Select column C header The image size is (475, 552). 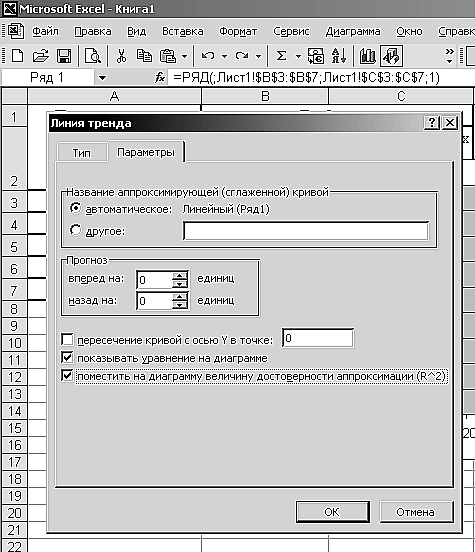(401, 96)
